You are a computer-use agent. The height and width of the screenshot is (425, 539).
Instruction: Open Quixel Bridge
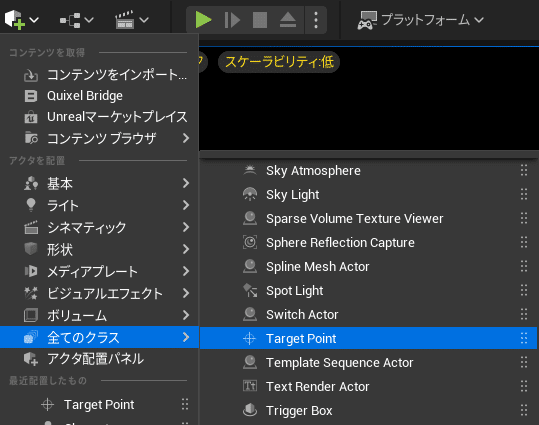coord(99,96)
